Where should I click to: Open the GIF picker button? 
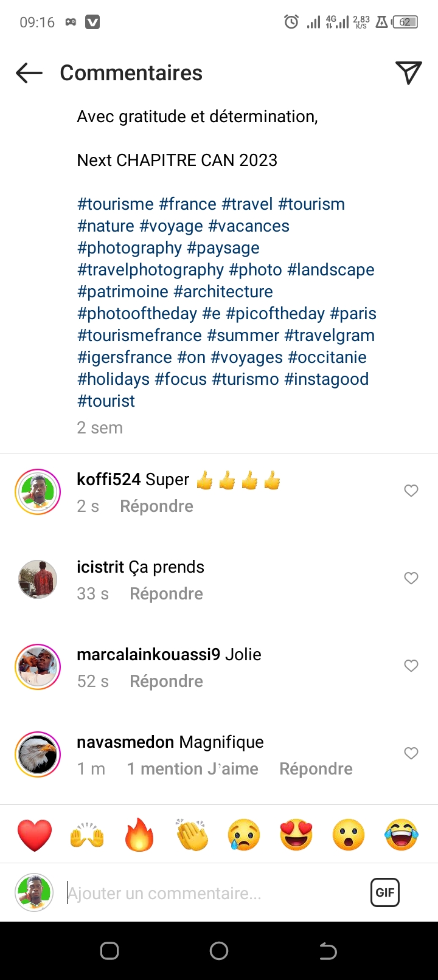(384, 892)
